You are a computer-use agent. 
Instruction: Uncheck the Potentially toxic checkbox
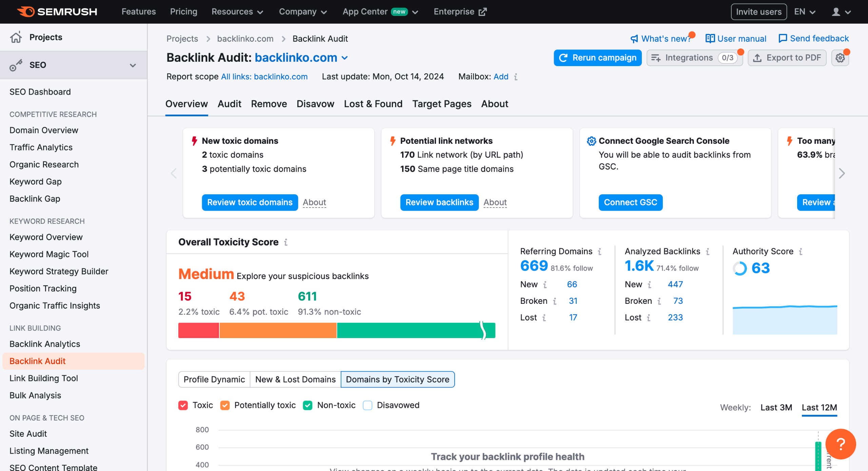225,405
